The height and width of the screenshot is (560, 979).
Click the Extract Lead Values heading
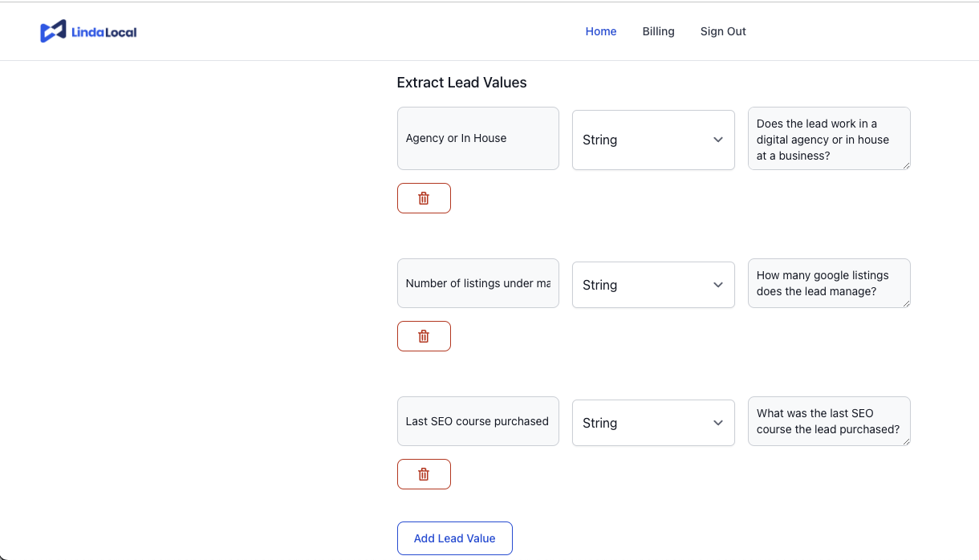pos(461,83)
